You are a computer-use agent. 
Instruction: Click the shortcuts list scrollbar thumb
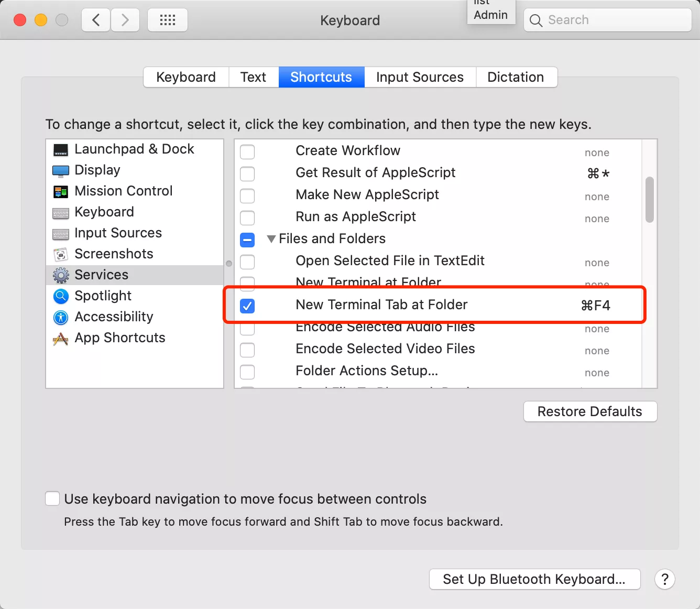[x=650, y=200]
